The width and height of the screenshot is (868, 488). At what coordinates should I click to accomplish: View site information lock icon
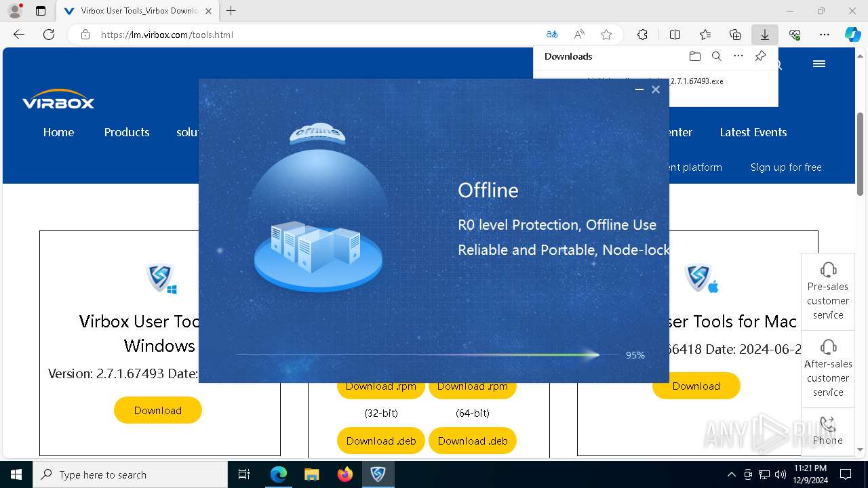click(85, 35)
